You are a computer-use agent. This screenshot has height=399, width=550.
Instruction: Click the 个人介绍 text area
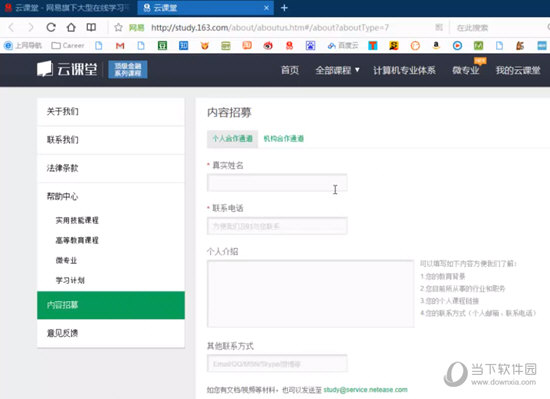(310, 294)
